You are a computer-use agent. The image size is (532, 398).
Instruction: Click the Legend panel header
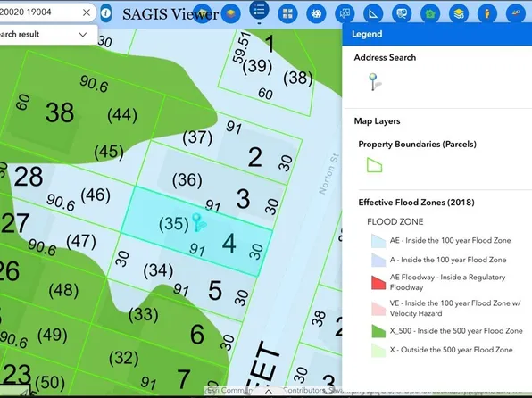437,34
